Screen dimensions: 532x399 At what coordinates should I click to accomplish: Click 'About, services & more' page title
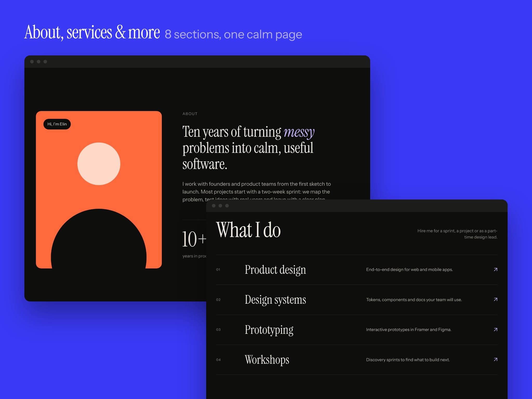point(92,32)
